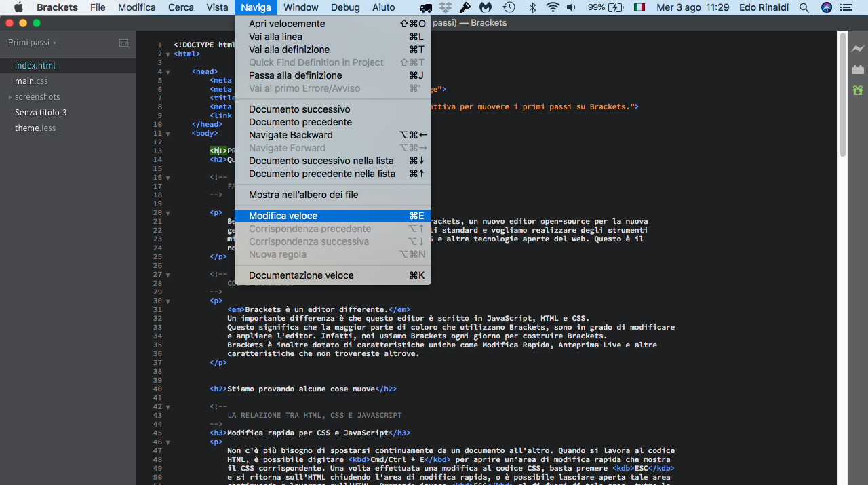Click the split view icon in sidebar
This screenshot has height=485, width=868.
(123, 43)
